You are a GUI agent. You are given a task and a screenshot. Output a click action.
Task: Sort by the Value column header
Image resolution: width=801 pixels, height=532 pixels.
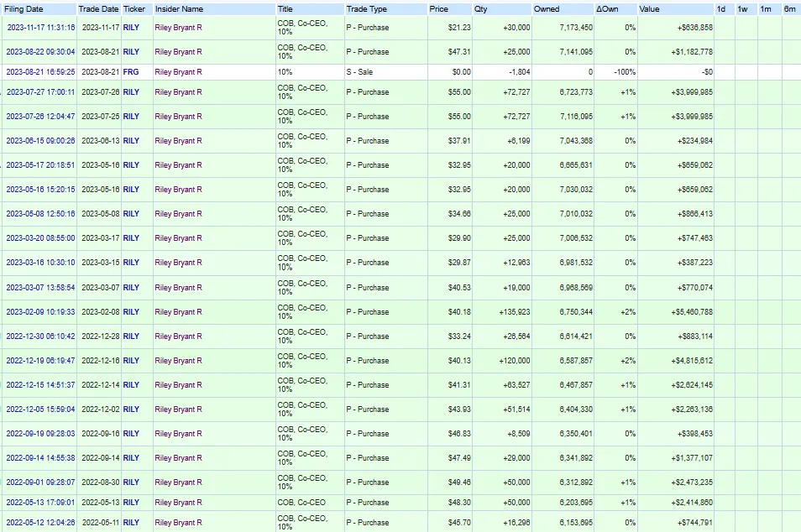coord(649,9)
